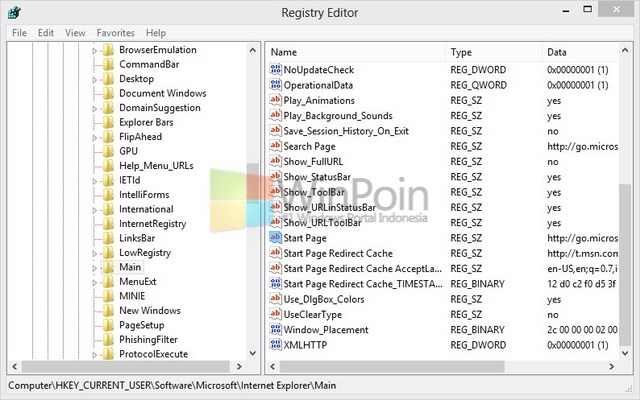
Task: Click the tree pane horizontal scrollbar thumb
Action: tap(126, 367)
